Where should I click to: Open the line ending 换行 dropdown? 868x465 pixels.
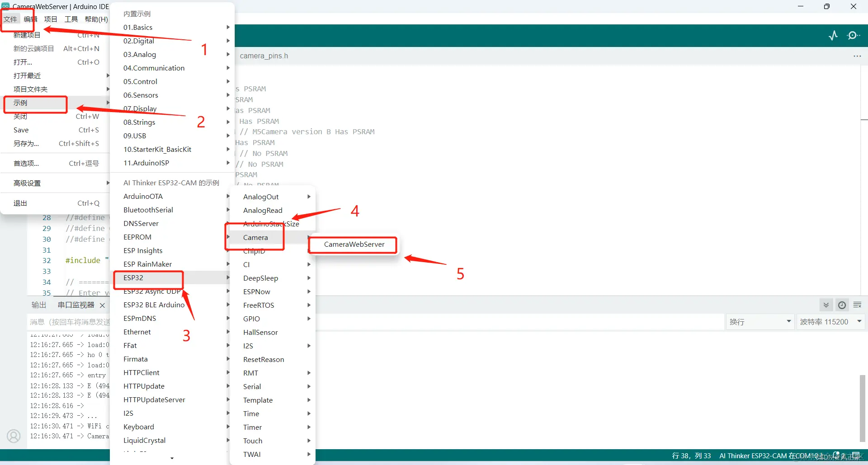[x=760, y=322]
